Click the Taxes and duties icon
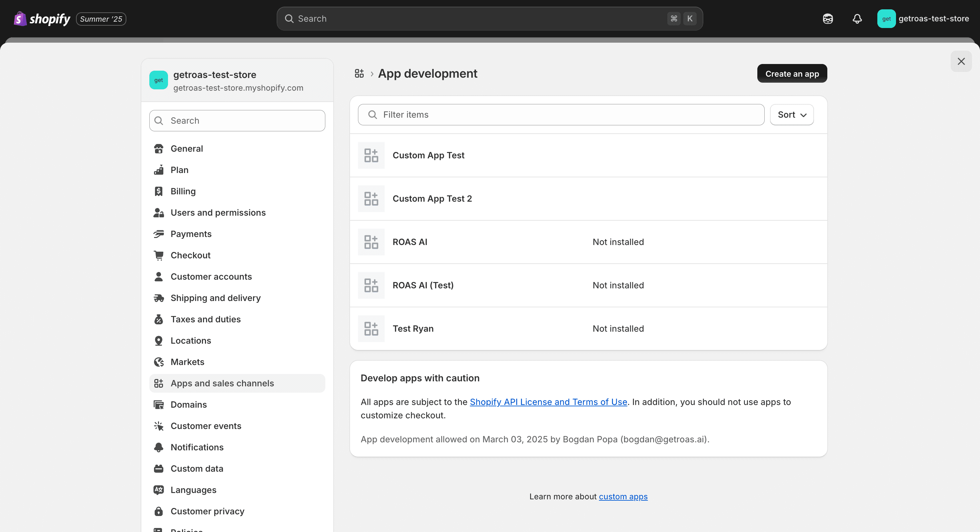Image resolution: width=980 pixels, height=532 pixels. (159, 319)
